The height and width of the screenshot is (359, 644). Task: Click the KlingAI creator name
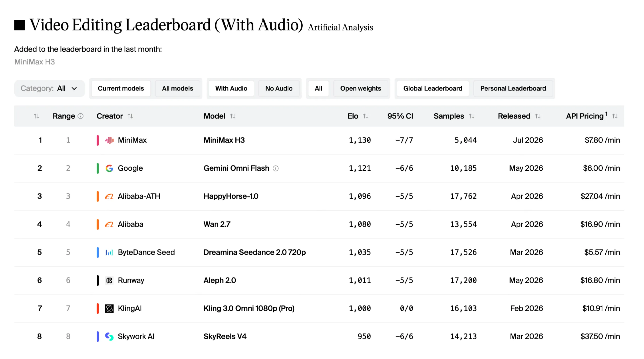(130, 309)
